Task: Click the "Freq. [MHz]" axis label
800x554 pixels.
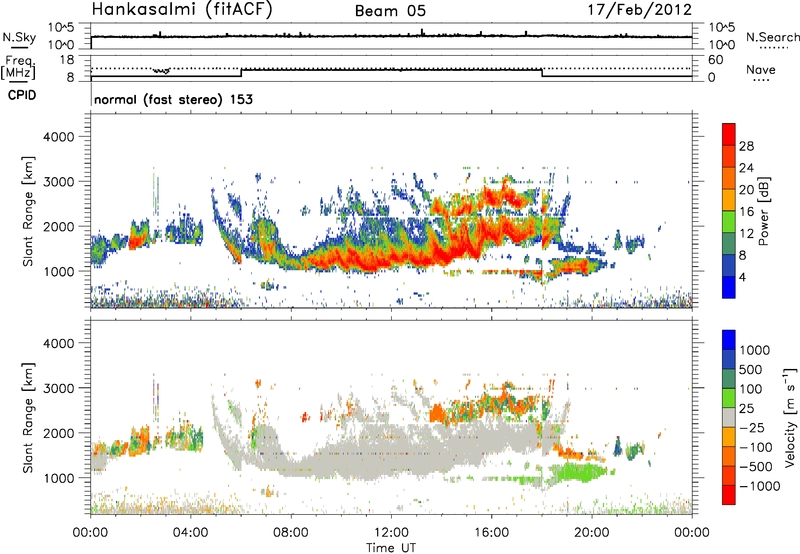Action: [x=18, y=68]
